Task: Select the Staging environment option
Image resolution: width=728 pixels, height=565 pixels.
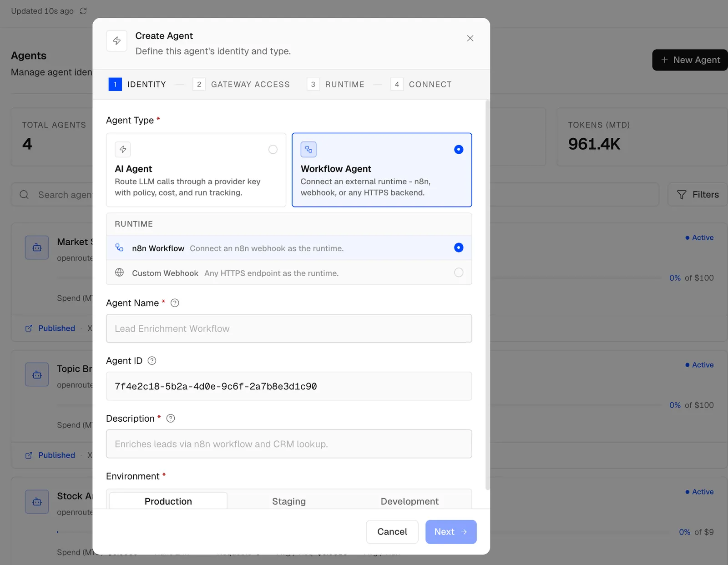Action: 289,501
